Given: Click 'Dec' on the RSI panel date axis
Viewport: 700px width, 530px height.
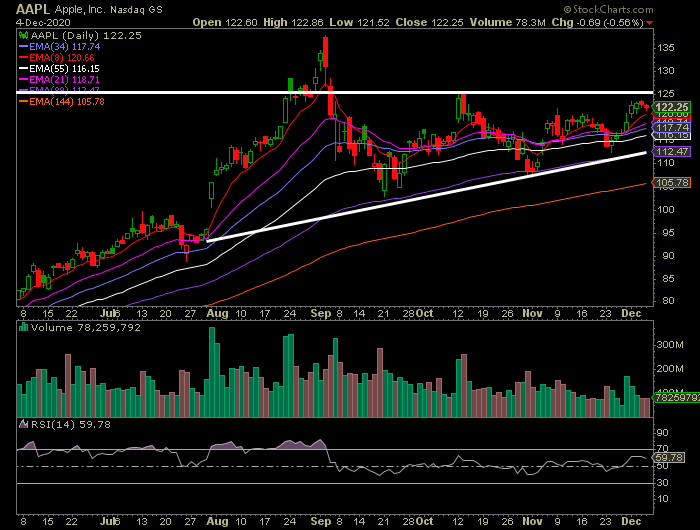Looking at the screenshot, I should click(x=631, y=521).
